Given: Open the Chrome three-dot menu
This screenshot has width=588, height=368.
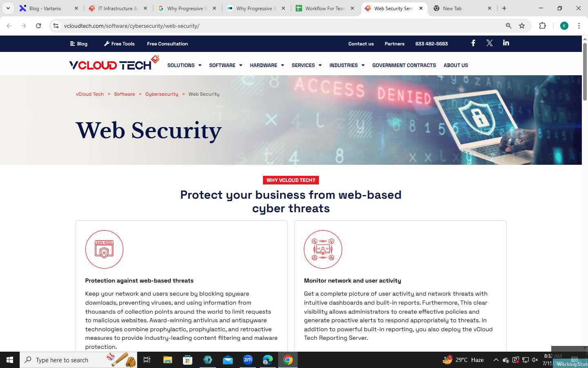Looking at the screenshot, I should tap(579, 26).
